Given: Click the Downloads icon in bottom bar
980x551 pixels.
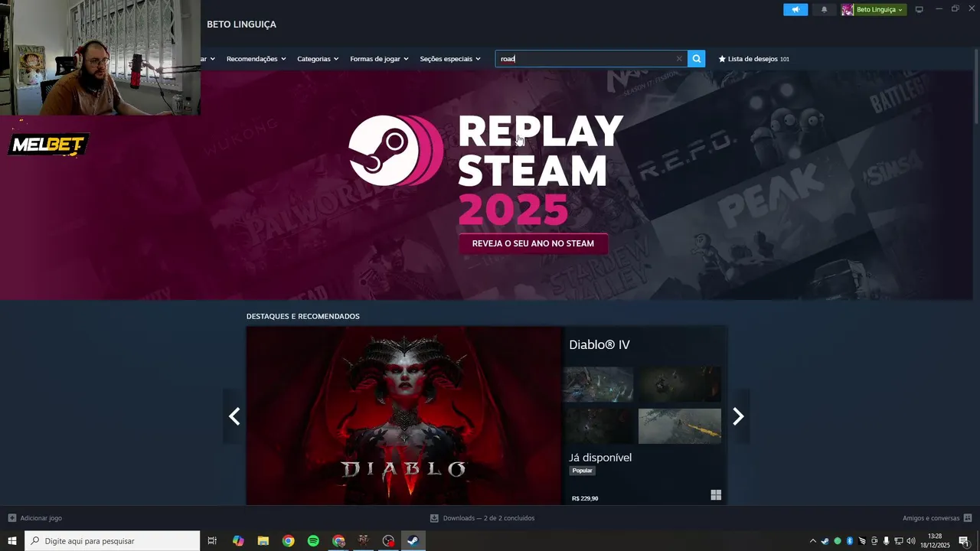Looking at the screenshot, I should (434, 518).
